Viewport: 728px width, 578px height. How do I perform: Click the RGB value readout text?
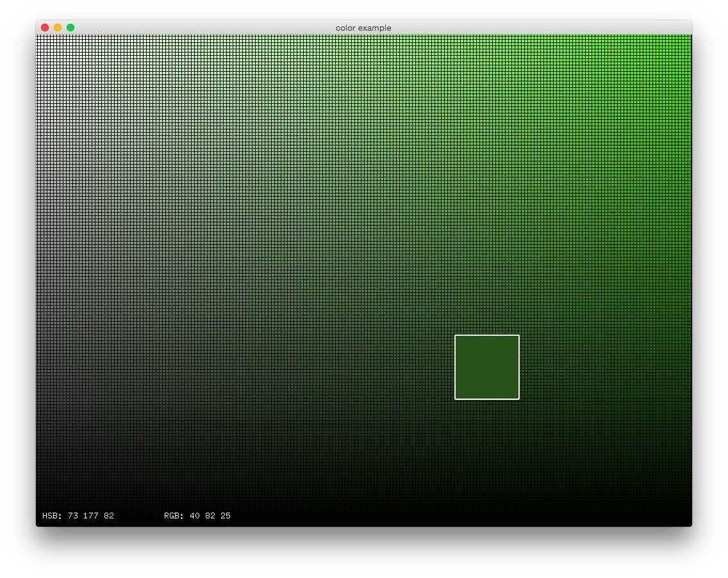tap(197, 515)
